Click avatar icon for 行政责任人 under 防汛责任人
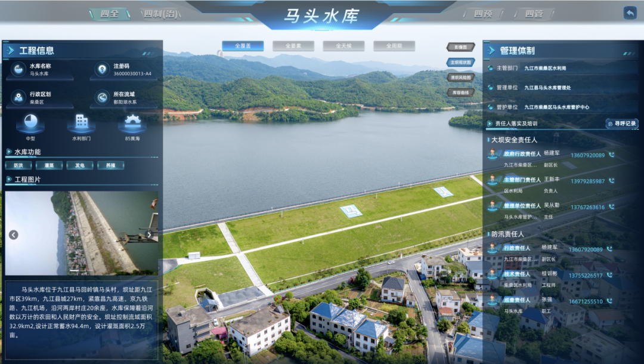644x364 pixels. [x=493, y=248]
